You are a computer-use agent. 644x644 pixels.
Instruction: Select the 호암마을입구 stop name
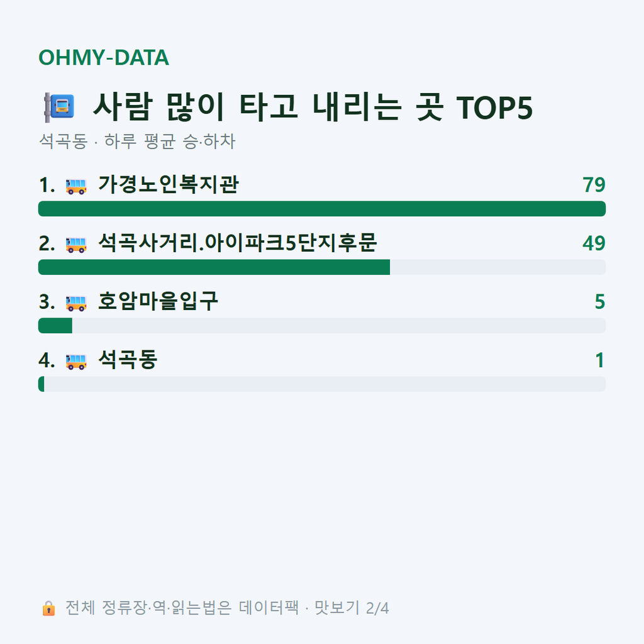coord(158,301)
